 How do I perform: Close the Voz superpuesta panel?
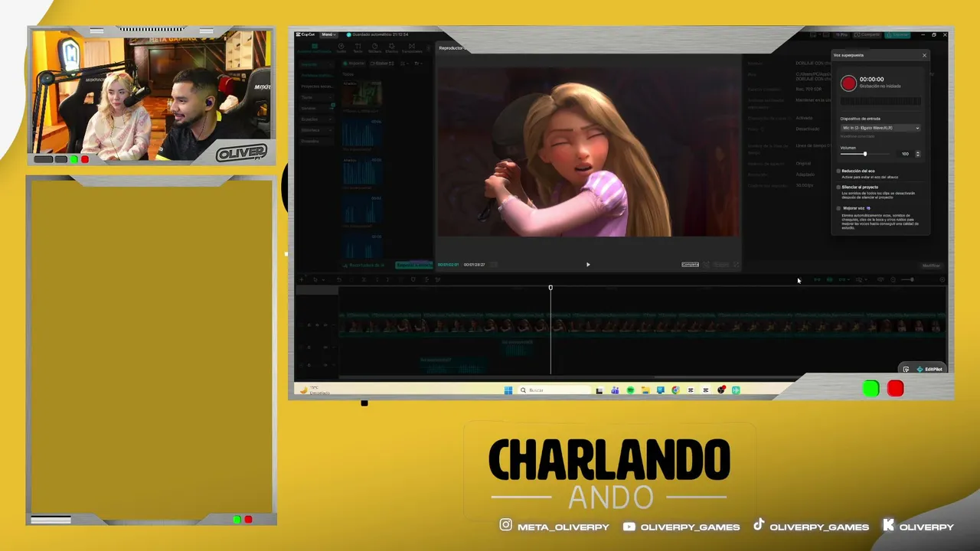pos(924,55)
